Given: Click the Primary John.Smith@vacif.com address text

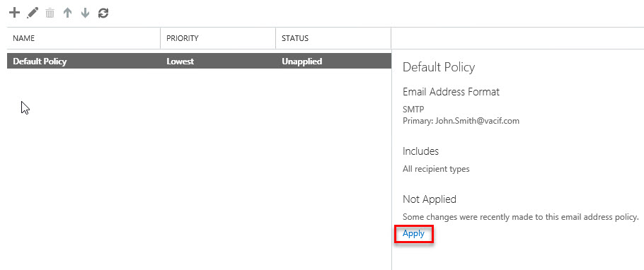Looking at the screenshot, I should 461,121.
